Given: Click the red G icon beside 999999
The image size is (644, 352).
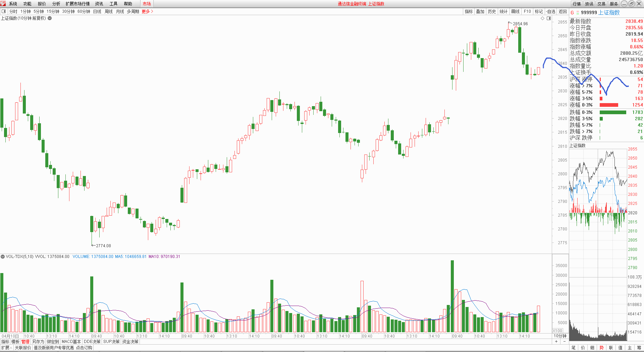Looking at the screenshot, I should [x=572, y=13].
